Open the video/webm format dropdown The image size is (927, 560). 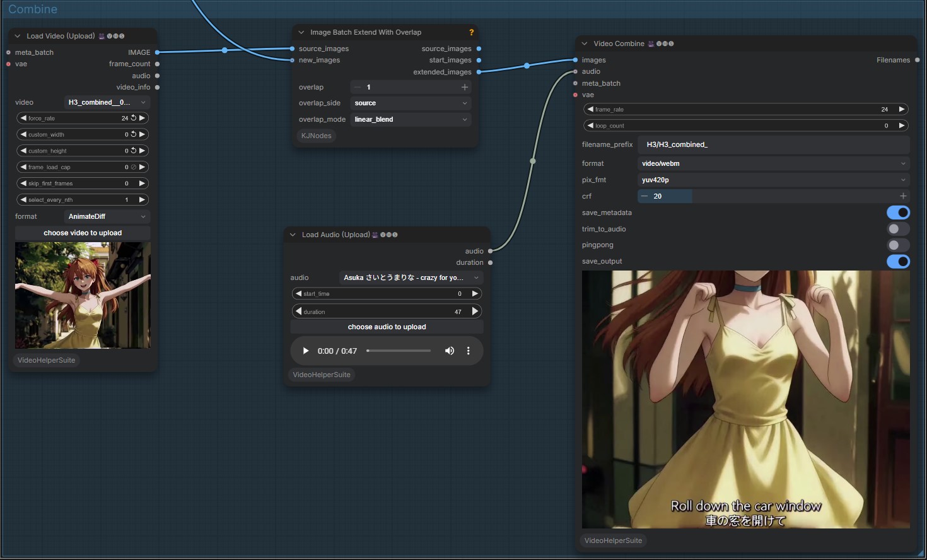click(x=774, y=163)
